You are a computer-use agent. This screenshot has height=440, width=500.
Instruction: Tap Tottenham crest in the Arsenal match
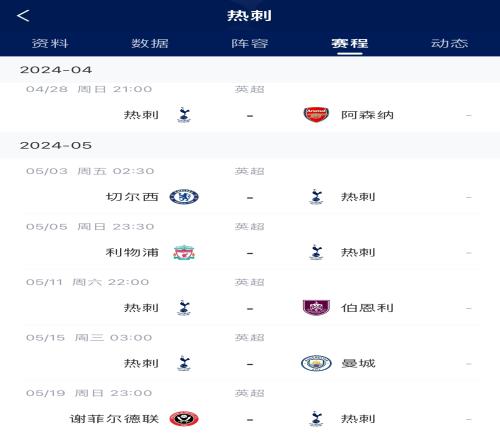184,115
